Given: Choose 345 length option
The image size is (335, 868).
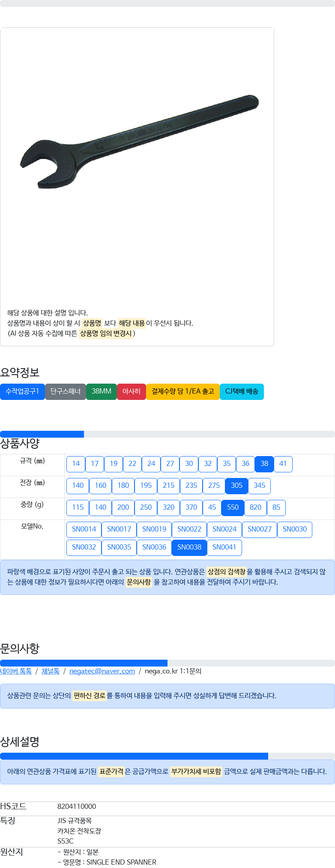Looking at the screenshot, I should point(259,486).
